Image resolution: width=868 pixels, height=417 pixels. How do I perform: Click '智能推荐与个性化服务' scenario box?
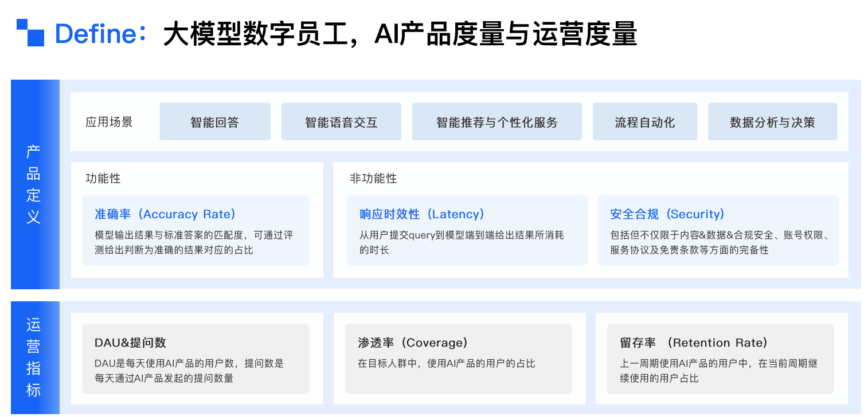[497, 121]
